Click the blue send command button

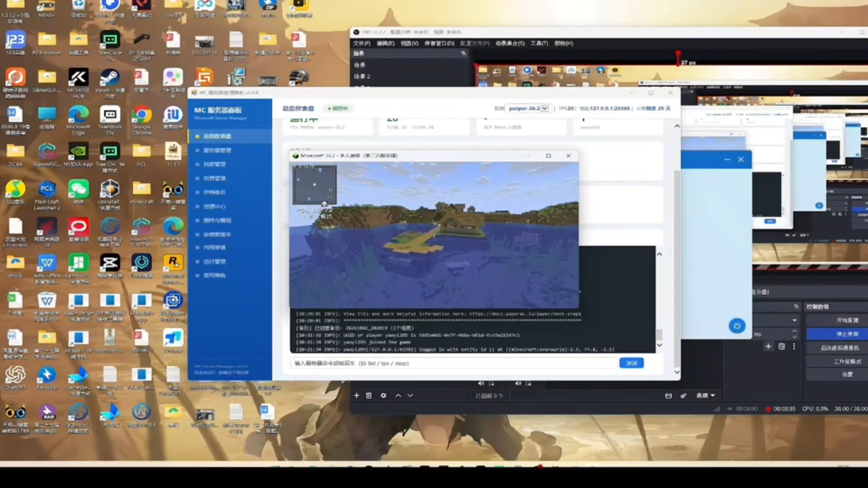pyautogui.click(x=631, y=363)
